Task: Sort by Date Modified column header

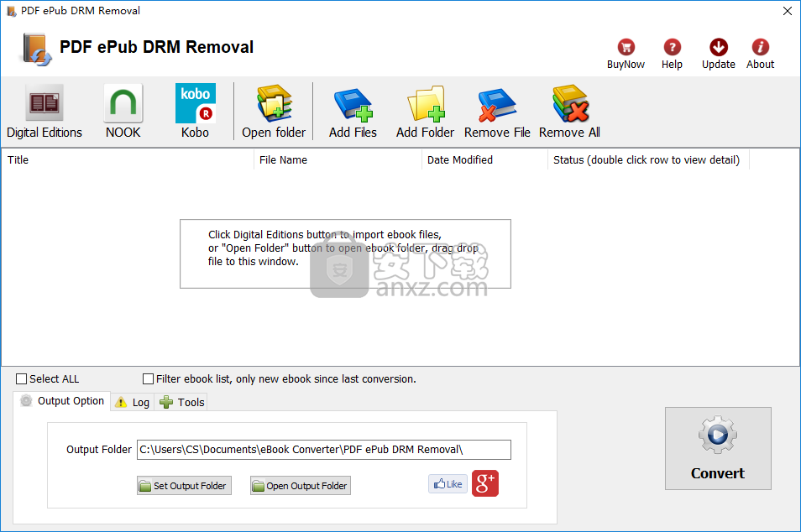Action: point(484,159)
